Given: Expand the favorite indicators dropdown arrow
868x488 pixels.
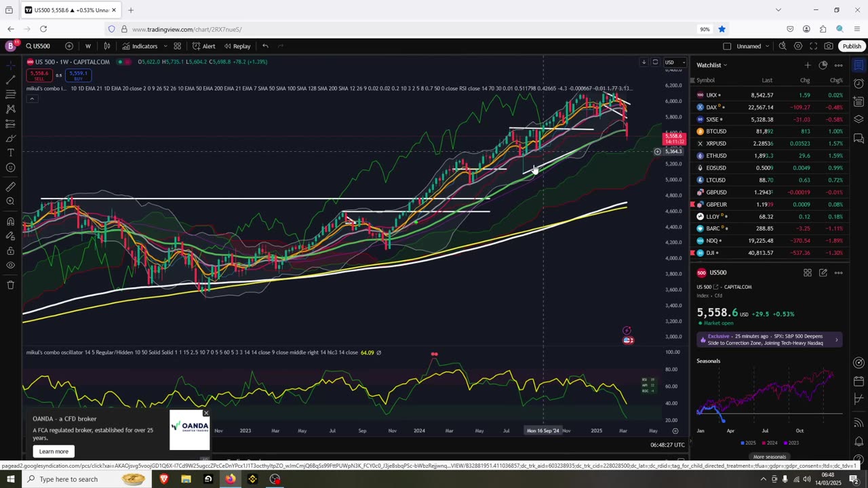Looking at the screenshot, I should click(x=165, y=46).
